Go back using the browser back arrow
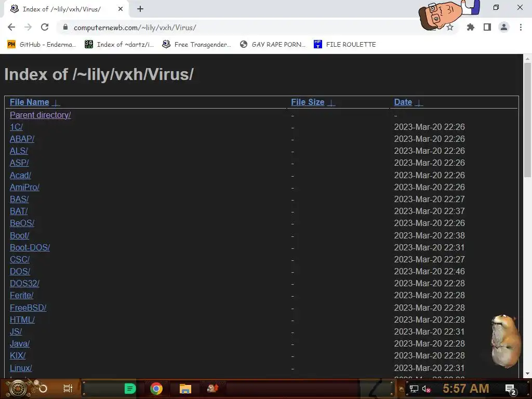 (11, 28)
